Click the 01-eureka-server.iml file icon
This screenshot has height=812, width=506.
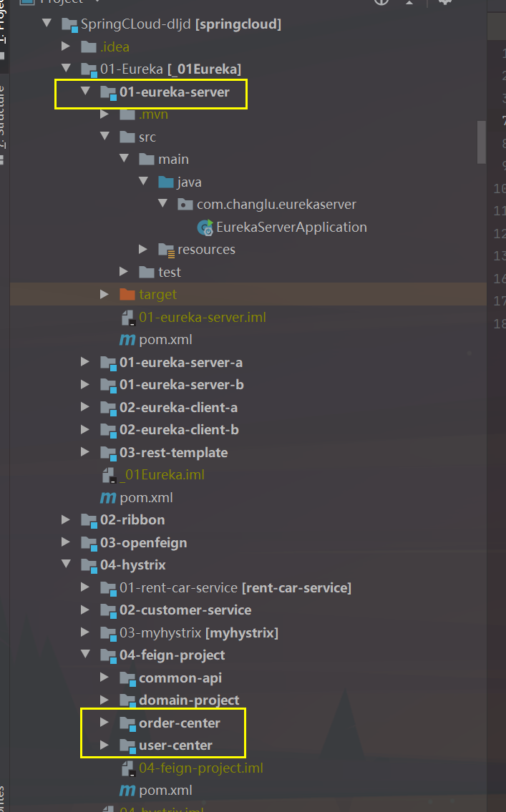(128, 318)
